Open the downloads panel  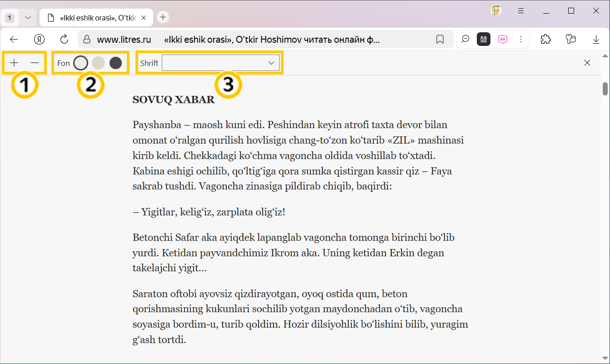click(596, 39)
